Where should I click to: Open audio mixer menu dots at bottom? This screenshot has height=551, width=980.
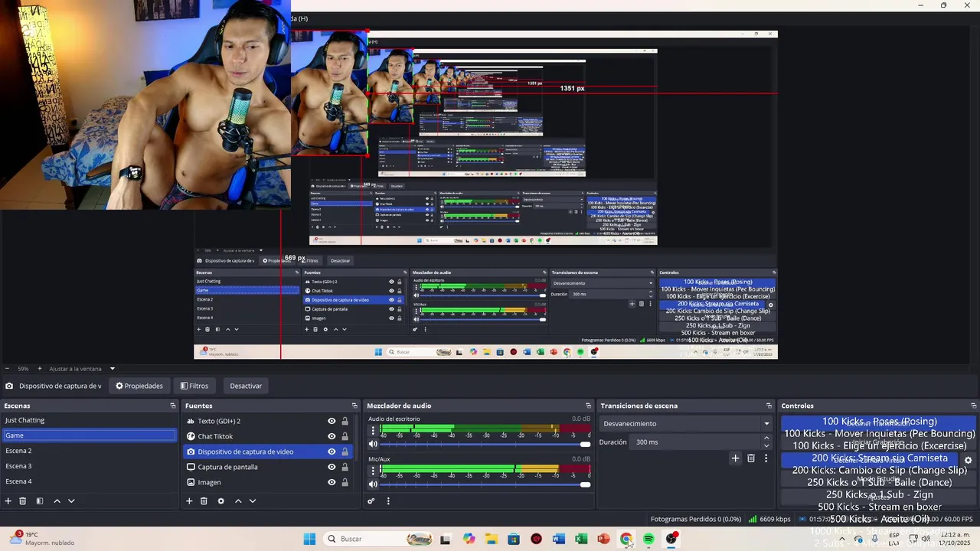pyautogui.click(x=388, y=501)
